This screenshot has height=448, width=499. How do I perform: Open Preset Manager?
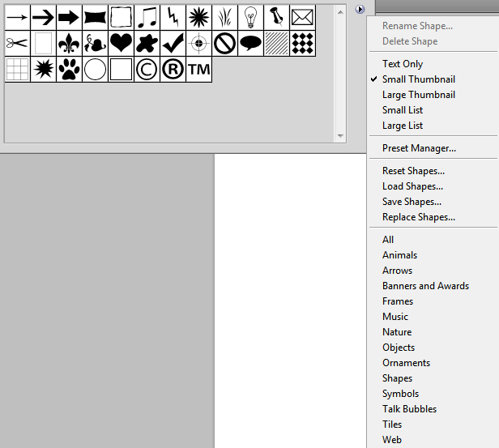[x=419, y=148]
